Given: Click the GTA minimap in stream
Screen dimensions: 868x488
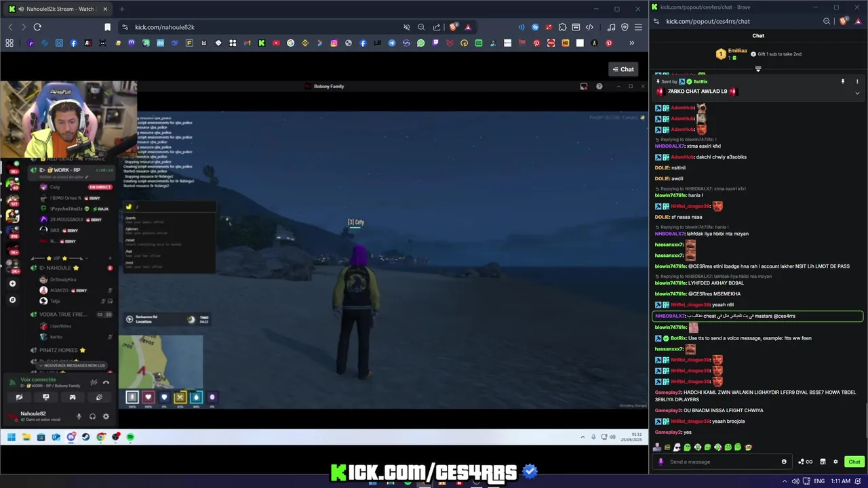Looking at the screenshot, I should (160, 361).
